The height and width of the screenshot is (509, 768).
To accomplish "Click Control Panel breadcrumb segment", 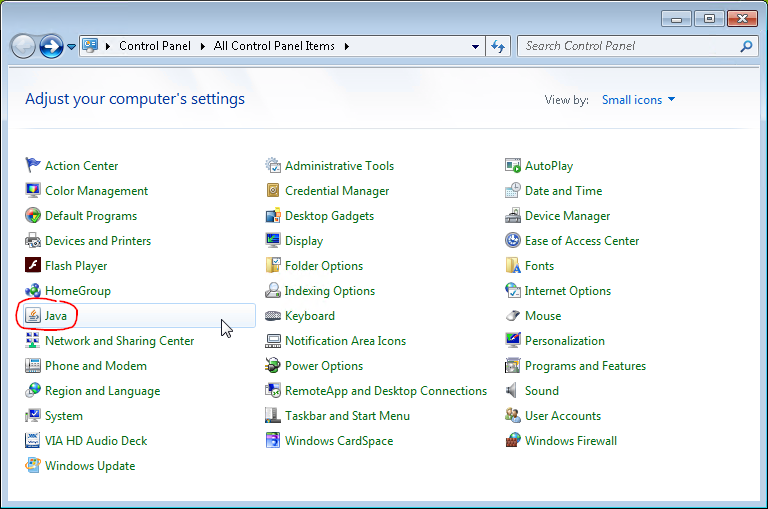I will coord(155,46).
